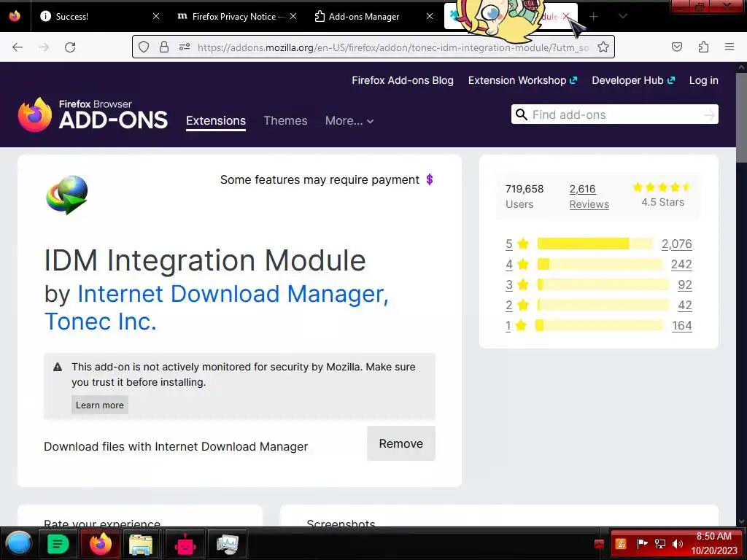
Task: Open site permissions icon in address bar
Action: [x=185, y=47]
